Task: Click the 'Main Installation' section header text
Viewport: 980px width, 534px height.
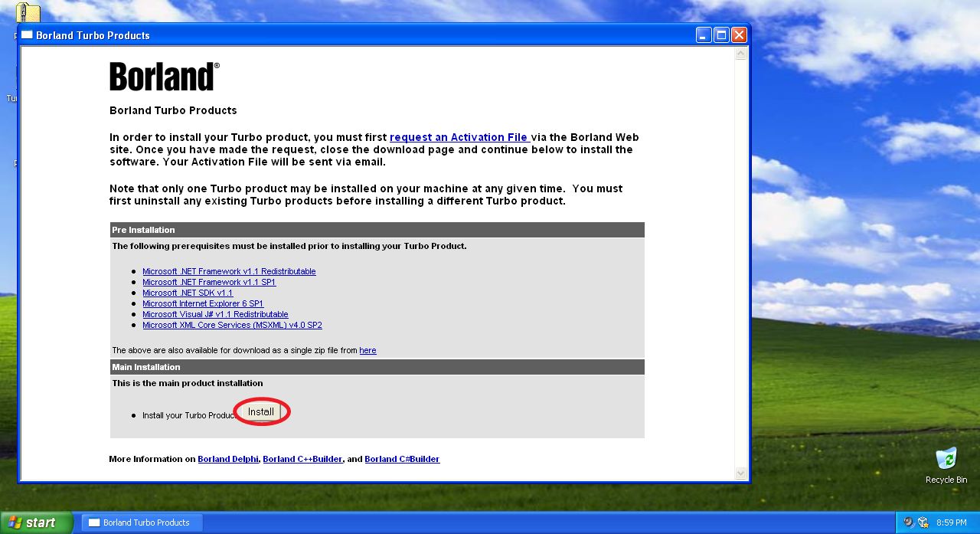Action: [x=146, y=367]
